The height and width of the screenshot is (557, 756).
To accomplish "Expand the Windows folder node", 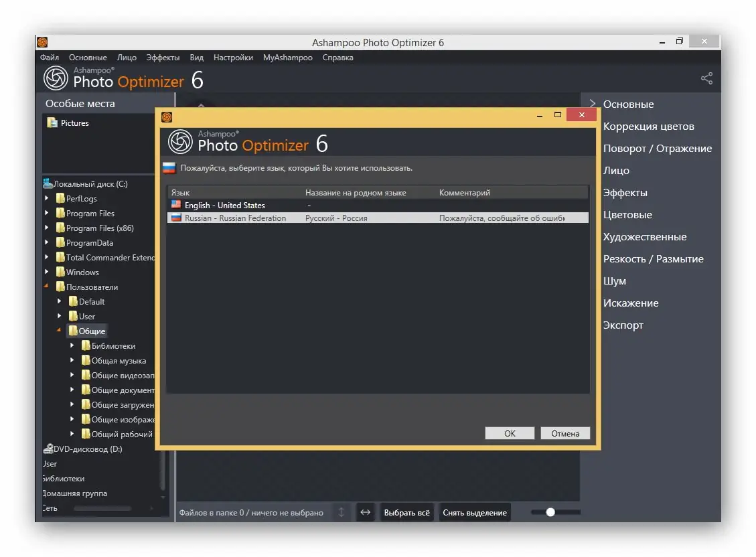I will pyautogui.click(x=47, y=272).
